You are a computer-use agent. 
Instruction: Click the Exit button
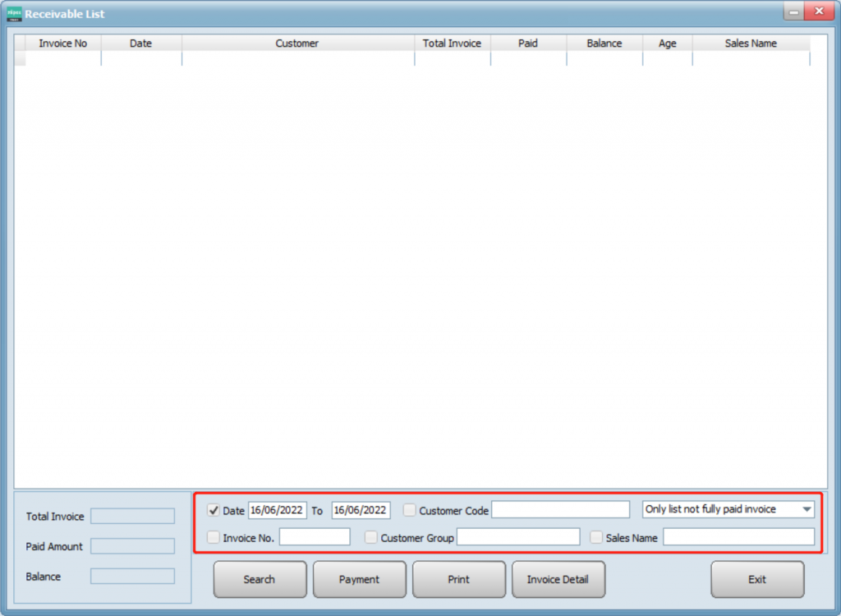tap(757, 579)
